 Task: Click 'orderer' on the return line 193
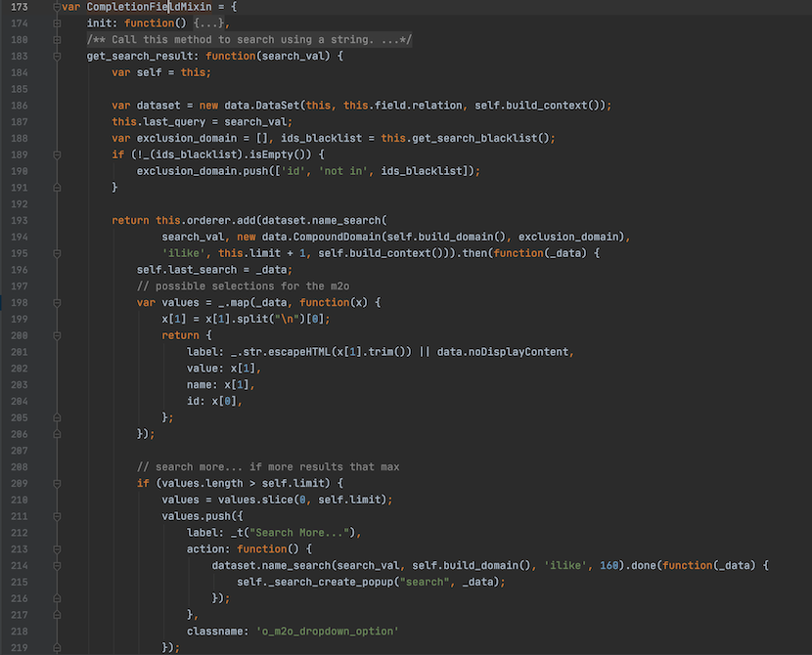(208, 220)
